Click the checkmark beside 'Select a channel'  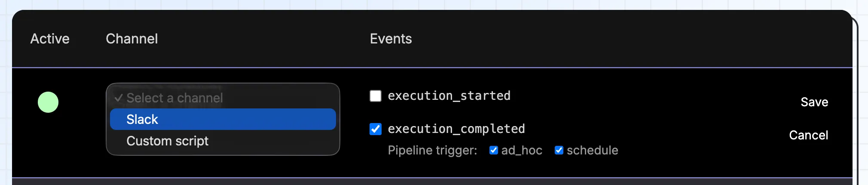(x=118, y=98)
